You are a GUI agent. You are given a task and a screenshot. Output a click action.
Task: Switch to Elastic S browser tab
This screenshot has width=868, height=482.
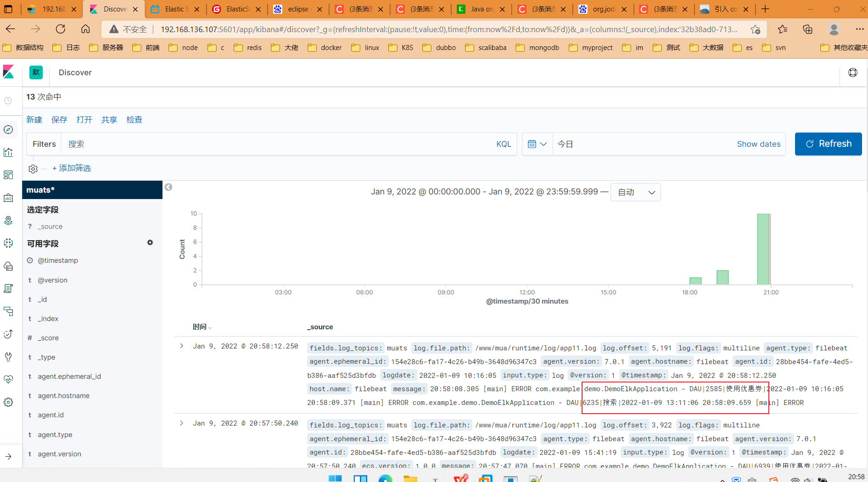[x=175, y=9]
